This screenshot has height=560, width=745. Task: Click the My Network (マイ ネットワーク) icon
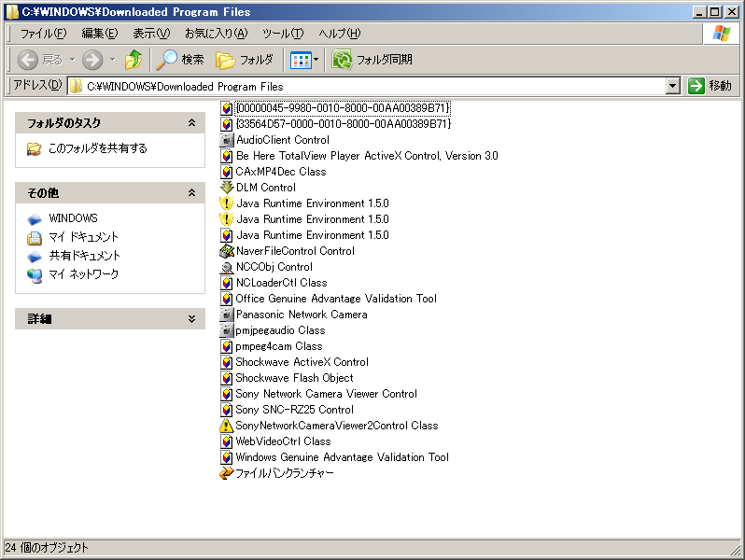(x=35, y=275)
